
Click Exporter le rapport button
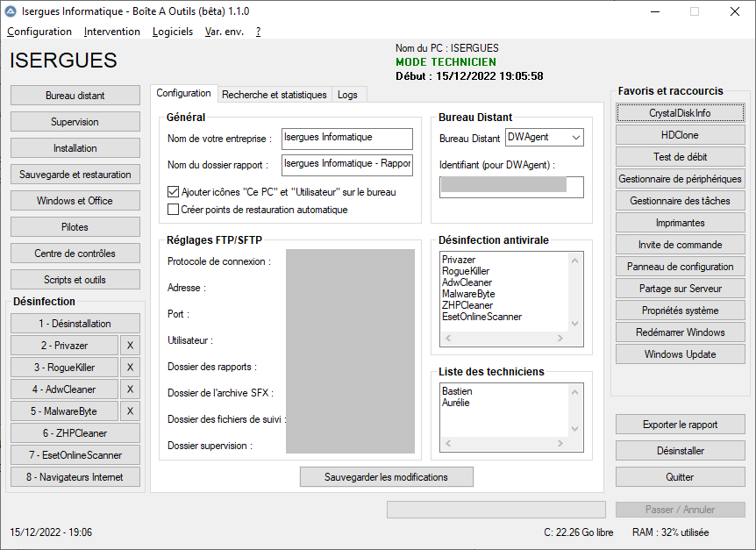pyautogui.click(x=680, y=425)
